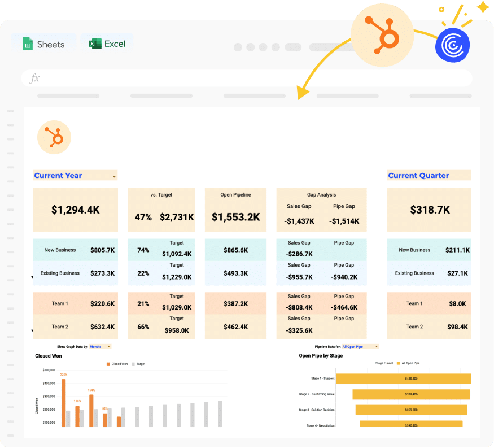Select the $2,731K target value

pyautogui.click(x=177, y=218)
